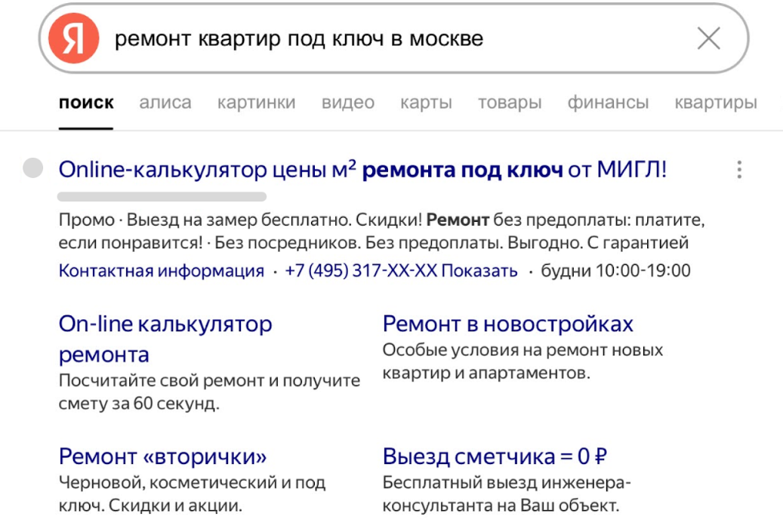Image resolution: width=783 pixels, height=532 pixels.
Task: Open the three-dot menu of МИГЛ ad
Action: tap(739, 170)
